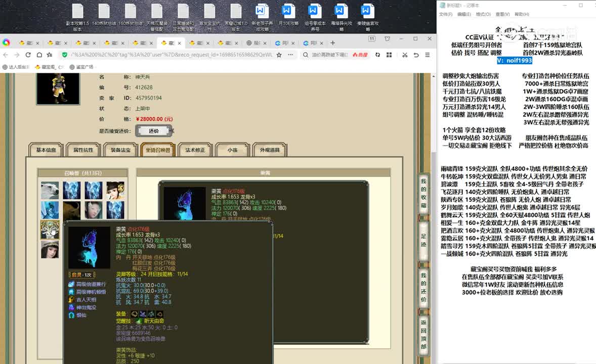Click the green security shield in address bar
Image resolution: width=596 pixels, height=364 pixels.
click(x=65, y=55)
